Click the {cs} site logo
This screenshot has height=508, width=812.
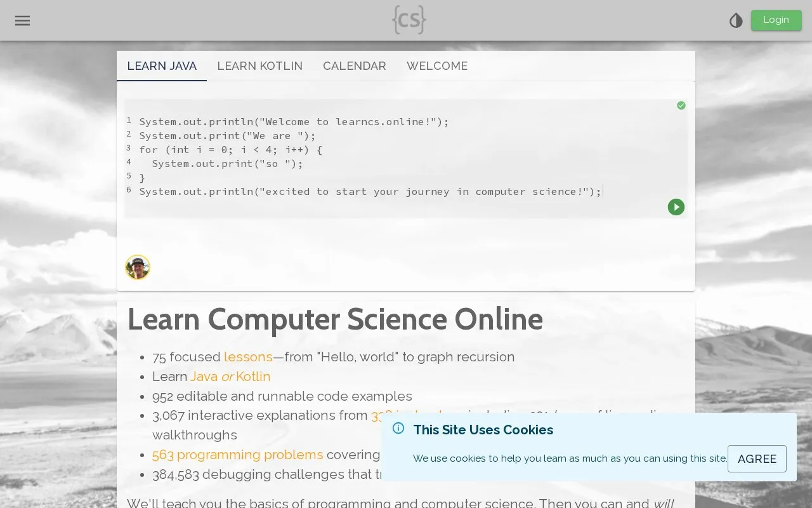click(409, 20)
